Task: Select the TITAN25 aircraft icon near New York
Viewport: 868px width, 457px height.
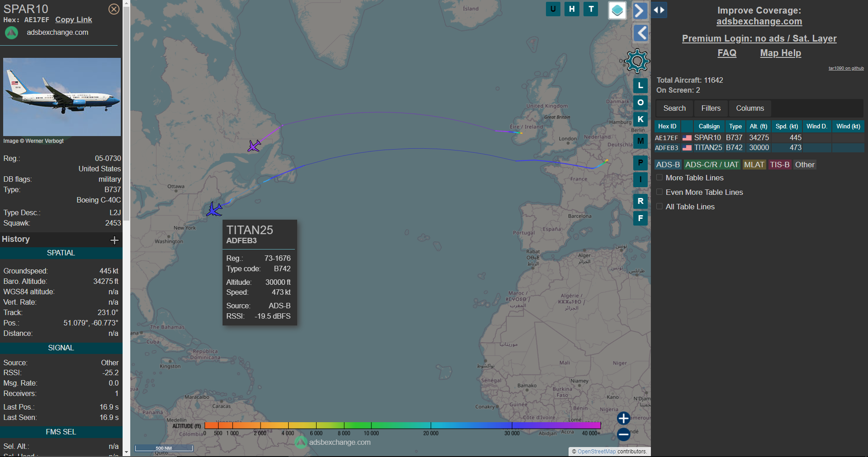Action: click(214, 209)
